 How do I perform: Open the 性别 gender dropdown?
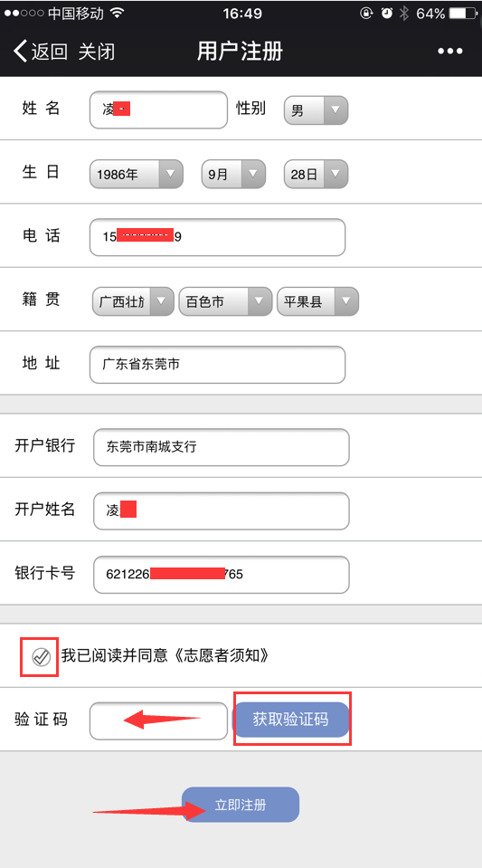click(x=316, y=110)
